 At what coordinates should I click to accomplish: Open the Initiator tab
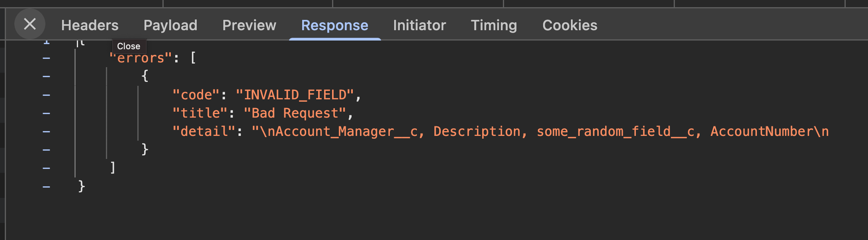coord(419,25)
